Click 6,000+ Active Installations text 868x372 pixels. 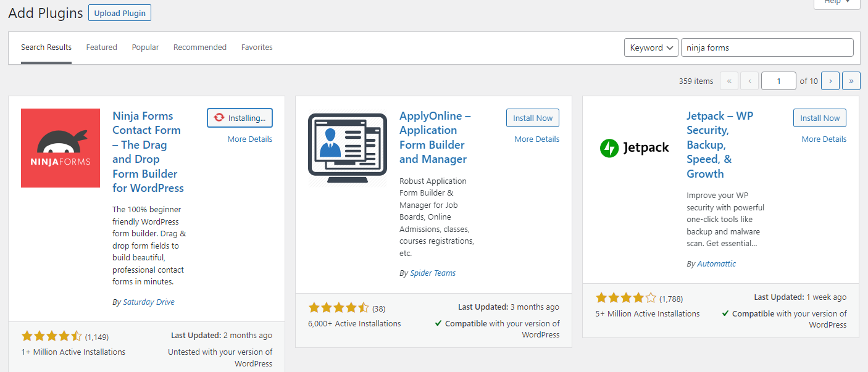click(354, 324)
